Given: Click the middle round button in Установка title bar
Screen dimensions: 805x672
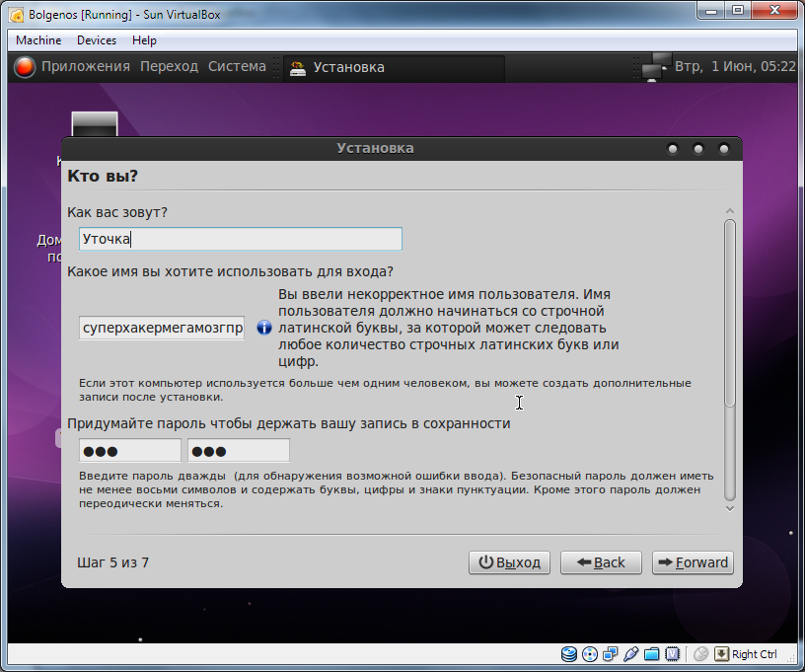Looking at the screenshot, I should coord(698,149).
